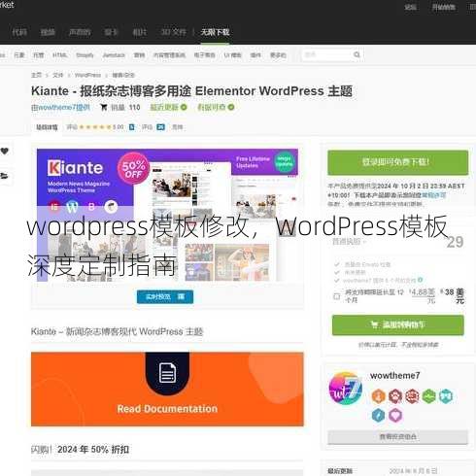Click the add-to-collection folder icon
This screenshot has height=476, width=476.
click(x=4, y=176)
